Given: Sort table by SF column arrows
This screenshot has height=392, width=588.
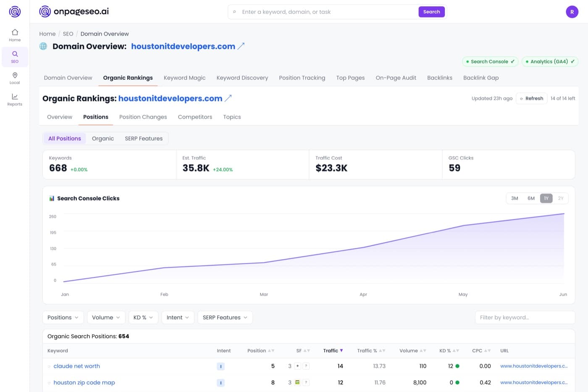Looking at the screenshot, I should coord(307,350).
